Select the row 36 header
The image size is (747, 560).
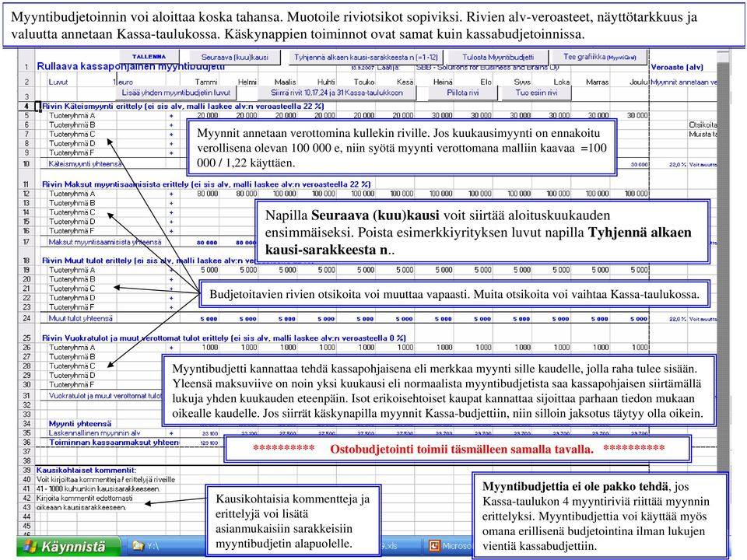coord(26,443)
